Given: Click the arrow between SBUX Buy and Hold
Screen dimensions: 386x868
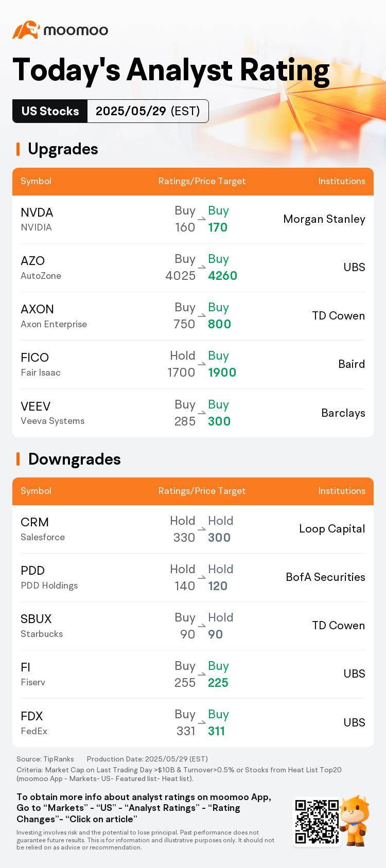Looking at the screenshot, I should pos(202,626).
